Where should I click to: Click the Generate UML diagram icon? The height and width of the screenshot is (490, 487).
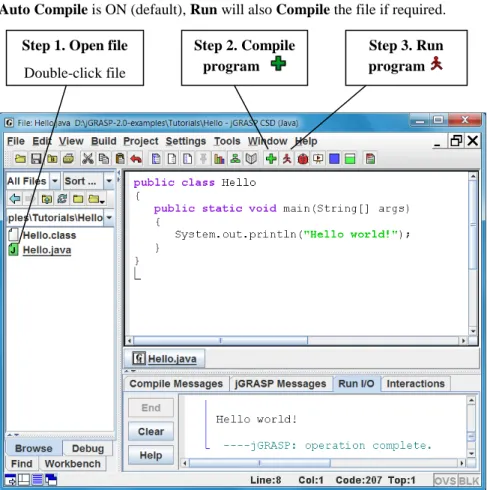(235, 159)
